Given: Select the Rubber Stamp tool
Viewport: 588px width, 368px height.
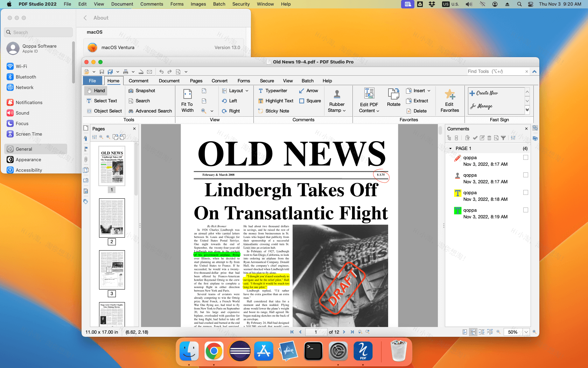Looking at the screenshot, I should [337, 100].
